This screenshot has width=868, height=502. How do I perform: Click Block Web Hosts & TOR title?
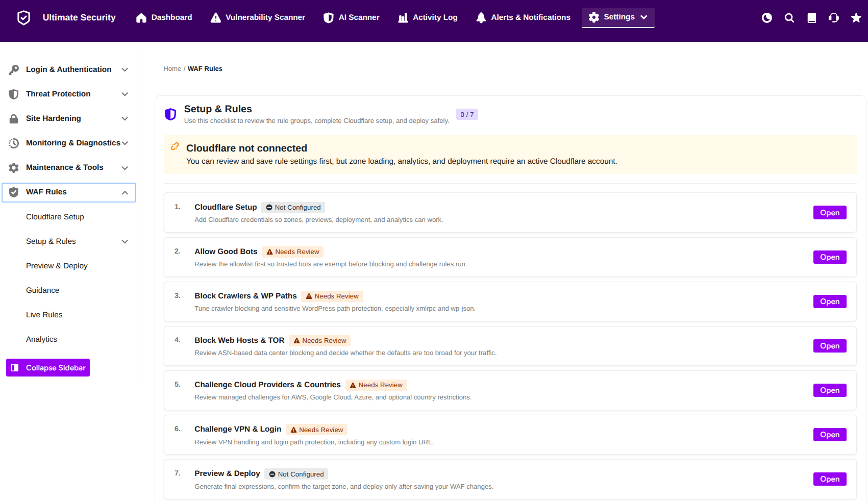click(239, 340)
